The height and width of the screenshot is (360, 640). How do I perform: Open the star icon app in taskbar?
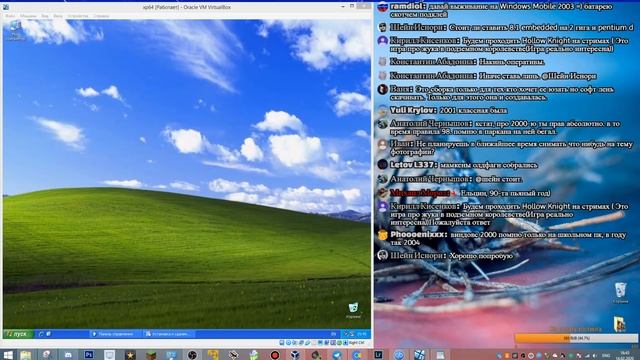click(x=130, y=355)
